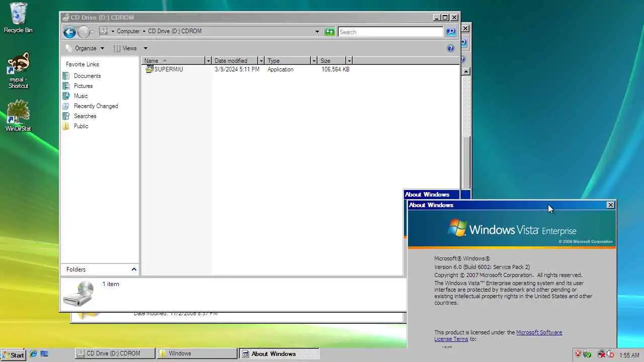644x362 pixels.
Task: Open recent pages dropdown beside Forward
Action: click(x=93, y=32)
